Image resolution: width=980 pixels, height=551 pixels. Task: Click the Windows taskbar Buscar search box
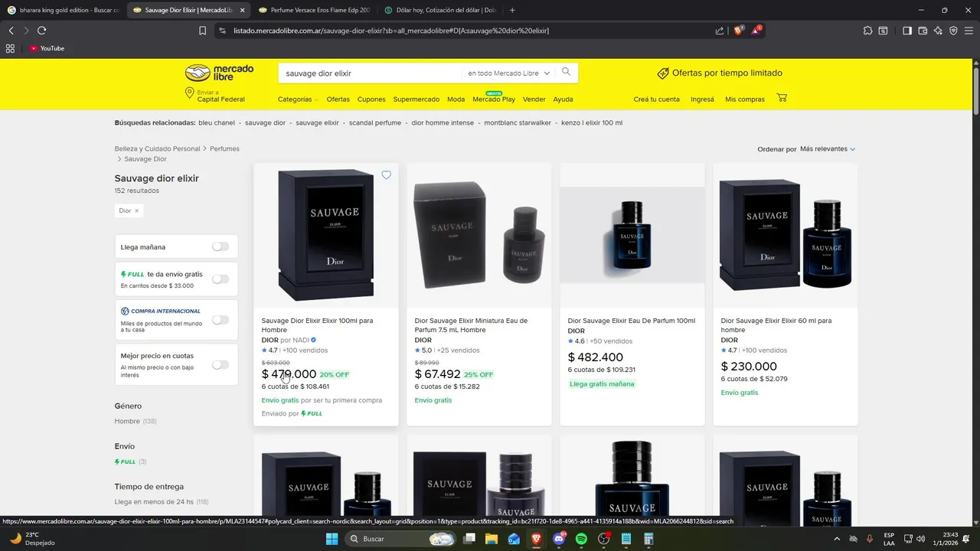(x=402, y=539)
